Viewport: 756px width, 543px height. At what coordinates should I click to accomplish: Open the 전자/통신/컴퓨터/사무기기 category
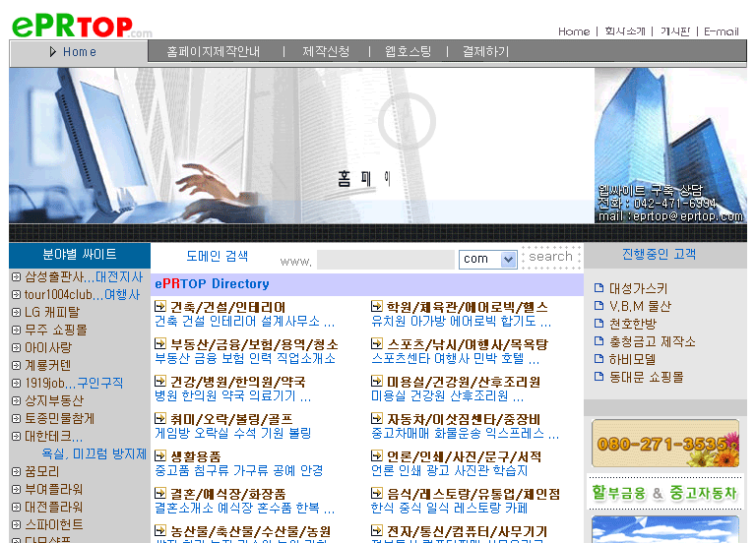coord(467,531)
